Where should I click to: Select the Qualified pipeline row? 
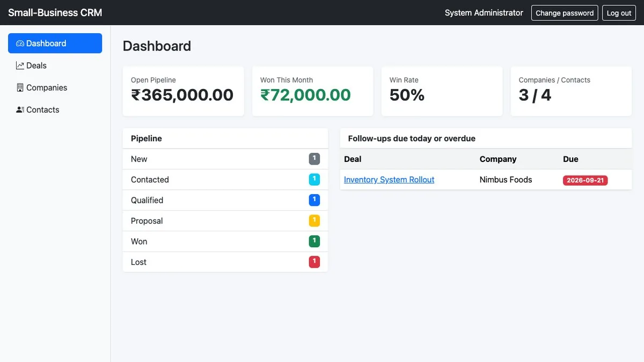tap(225, 200)
